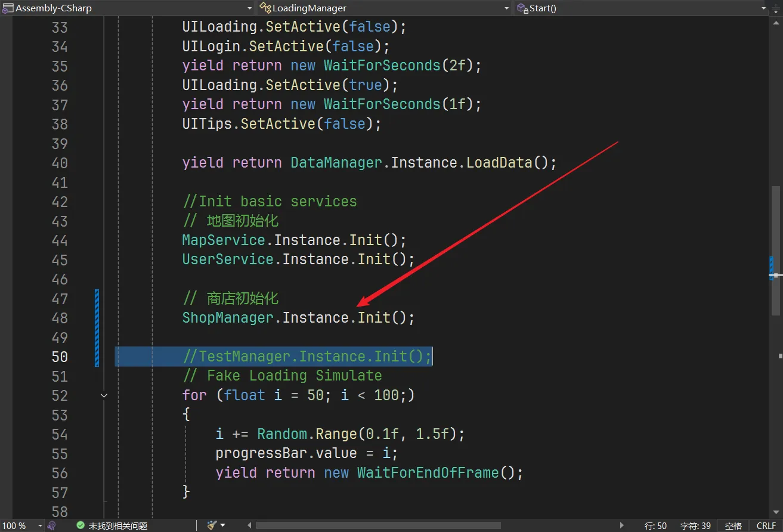The height and width of the screenshot is (532, 783).
Task: Toggle the 空格 indentation mode indicator
Action: [733, 525]
